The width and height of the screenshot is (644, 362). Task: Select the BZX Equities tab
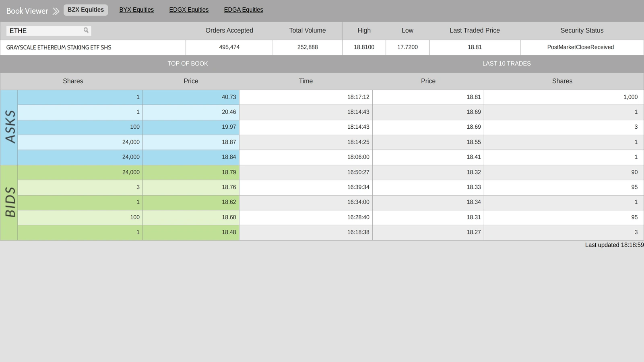coord(86,10)
